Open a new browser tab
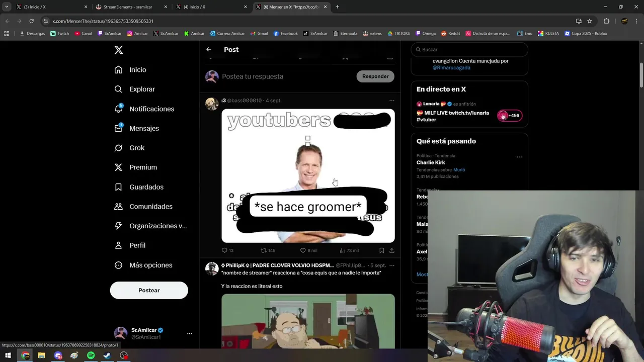644x362 pixels. point(337,7)
